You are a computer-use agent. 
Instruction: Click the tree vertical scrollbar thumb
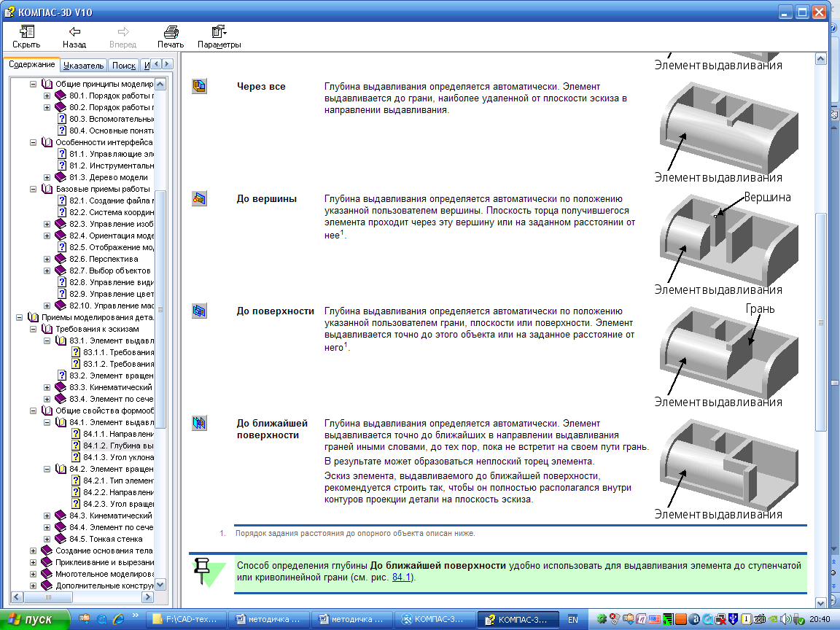[160, 309]
